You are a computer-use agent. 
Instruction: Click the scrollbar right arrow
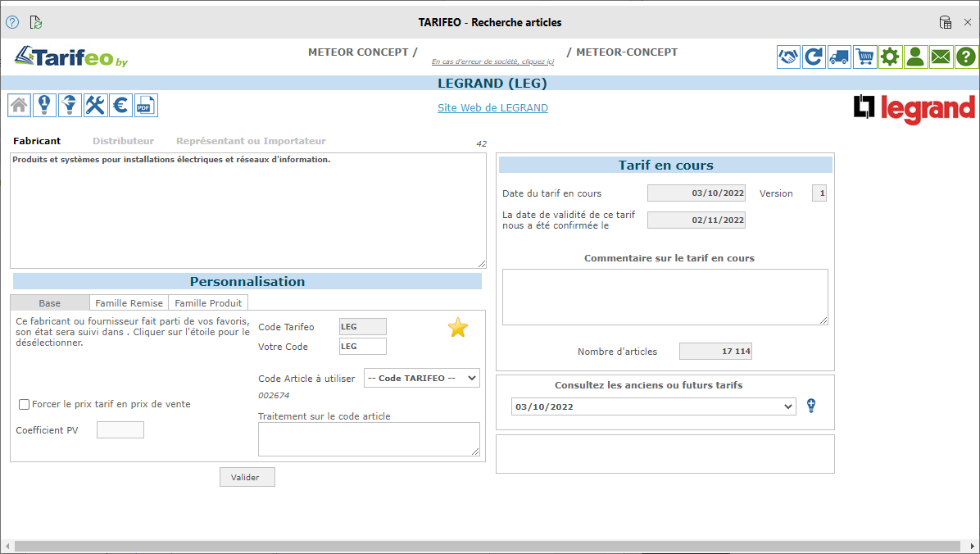(973, 547)
